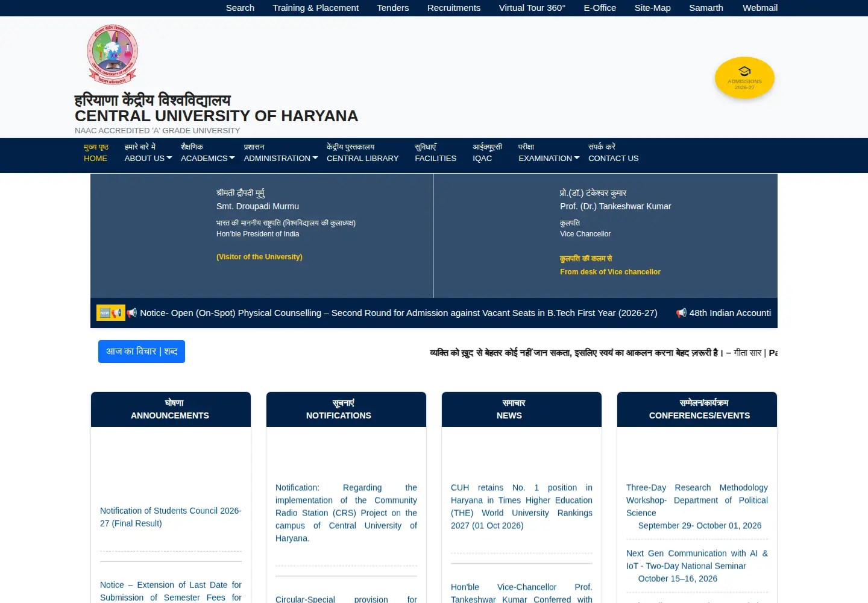Expand the Academics dropdown menu
868x603 pixels.
208,153
